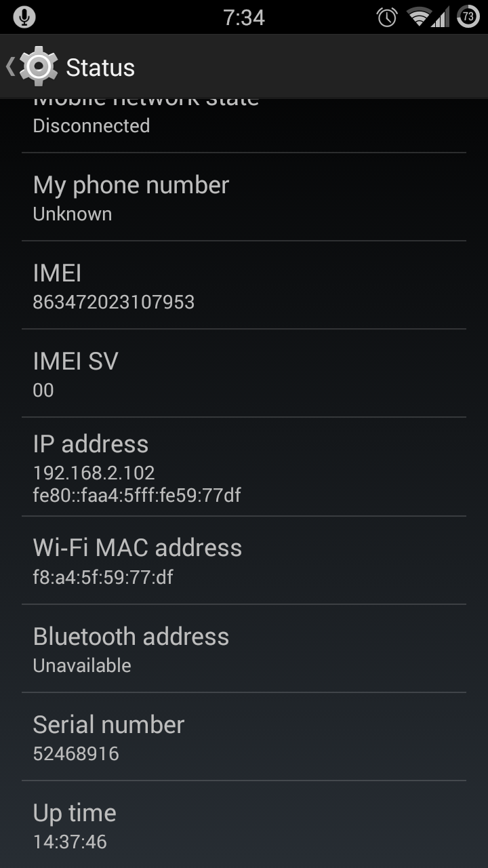
Task: Tap the fe80 IPv6 address line
Action: click(x=137, y=495)
